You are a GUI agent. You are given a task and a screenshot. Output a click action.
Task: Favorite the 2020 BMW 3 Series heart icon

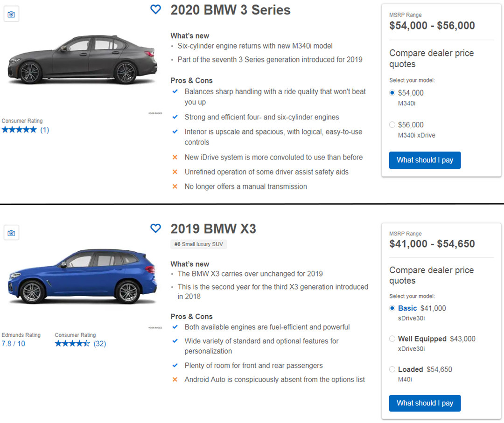155,9
